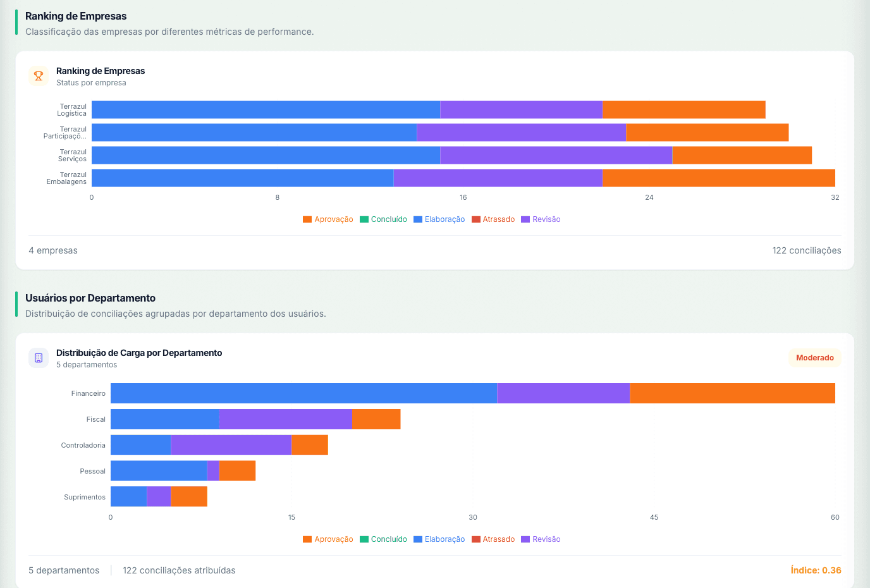Click the '5 departamentos' footer text
This screenshot has height=588, width=870.
[x=64, y=570]
